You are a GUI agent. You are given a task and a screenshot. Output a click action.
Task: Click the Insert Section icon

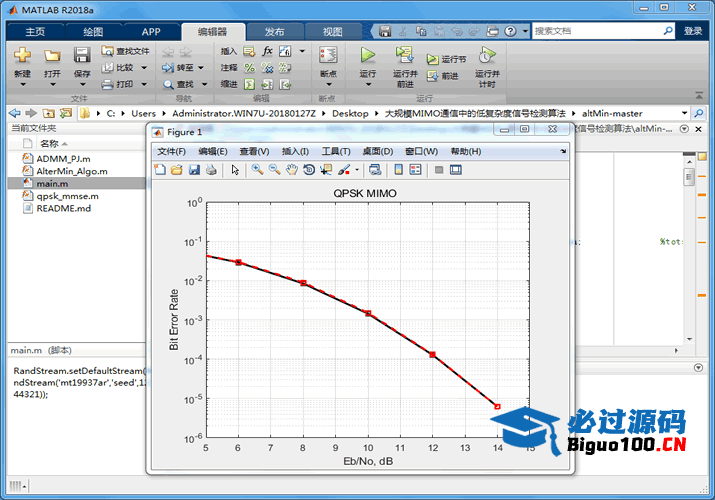[x=249, y=51]
